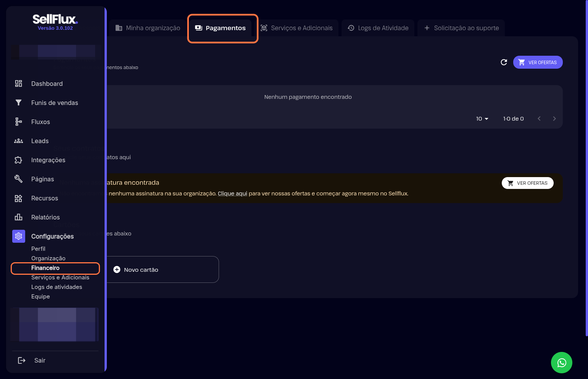Click the Relatórios bar chart icon

point(18,217)
